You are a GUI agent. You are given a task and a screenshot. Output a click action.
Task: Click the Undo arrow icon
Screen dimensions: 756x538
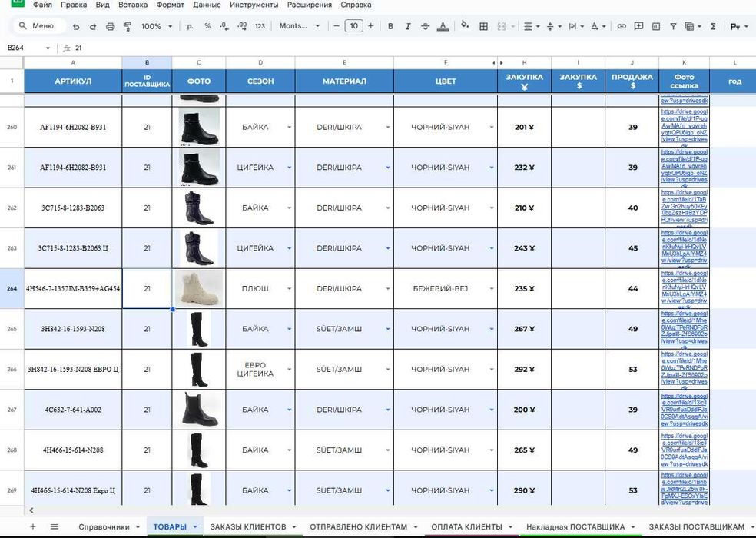coord(76,27)
